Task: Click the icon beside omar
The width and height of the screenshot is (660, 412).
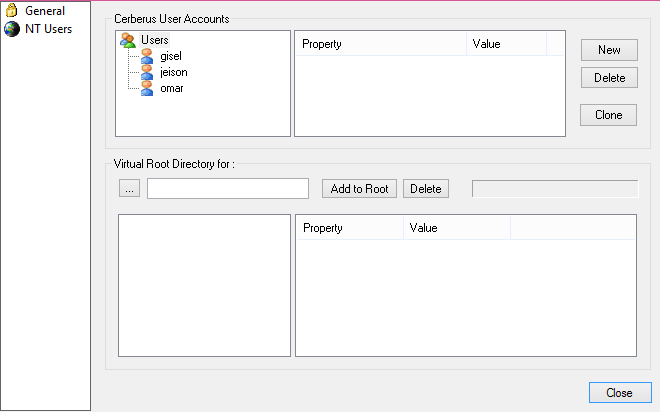Action: click(x=147, y=88)
